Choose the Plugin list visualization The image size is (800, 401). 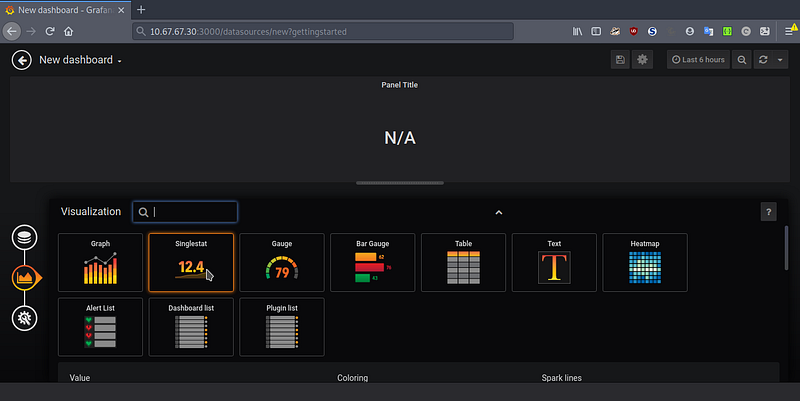point(282,327)
